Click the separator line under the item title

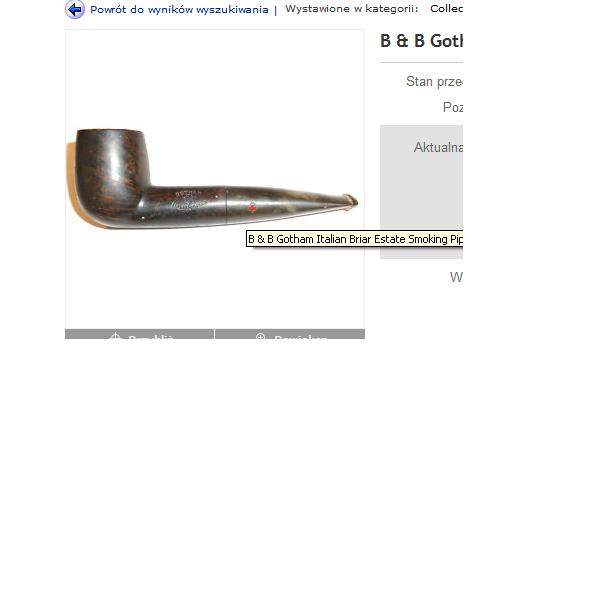[421, 62]
